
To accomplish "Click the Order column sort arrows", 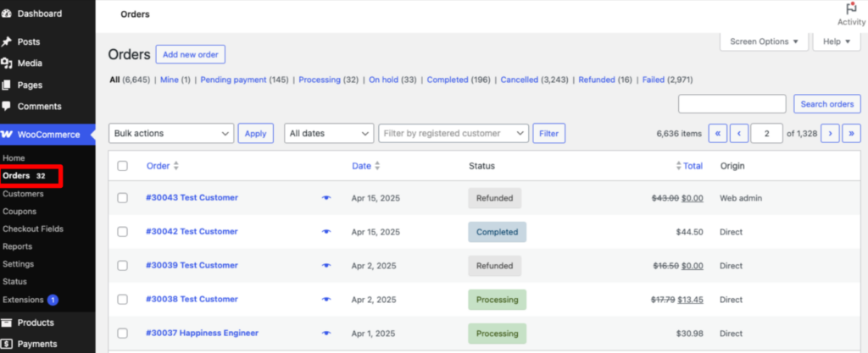I will pyautogui.click(x=176, y=166).
